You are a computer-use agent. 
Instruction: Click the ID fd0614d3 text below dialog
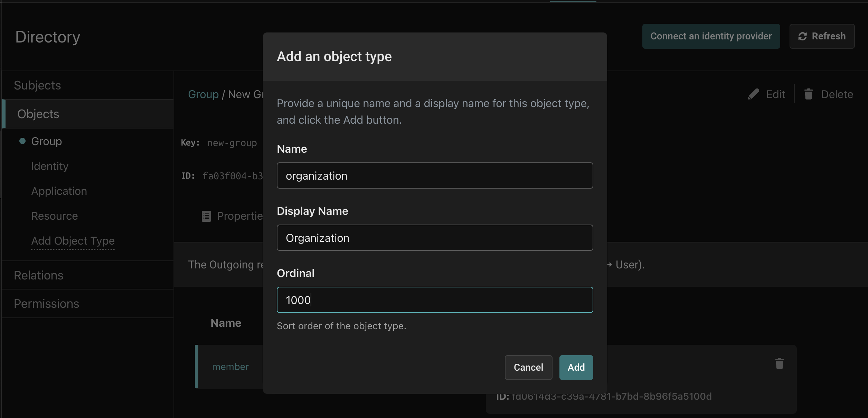pyautogui.click(x=604, y=397)
